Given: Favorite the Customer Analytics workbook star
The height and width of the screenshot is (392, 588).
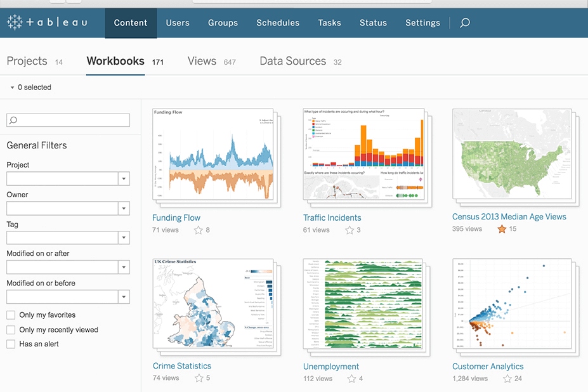Looking at the screenshot, I should pyautogui.click(x=507, y=379).
